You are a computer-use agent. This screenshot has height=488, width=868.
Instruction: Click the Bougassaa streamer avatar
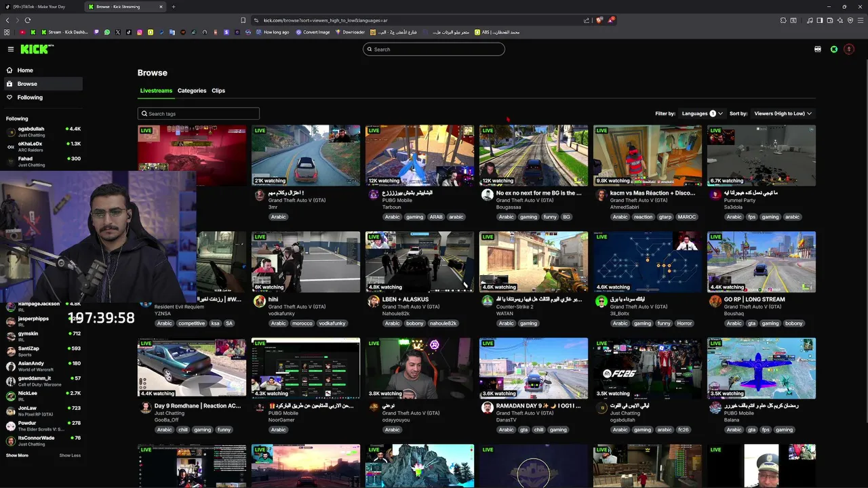pyautogui.click(x=487, y=195)
